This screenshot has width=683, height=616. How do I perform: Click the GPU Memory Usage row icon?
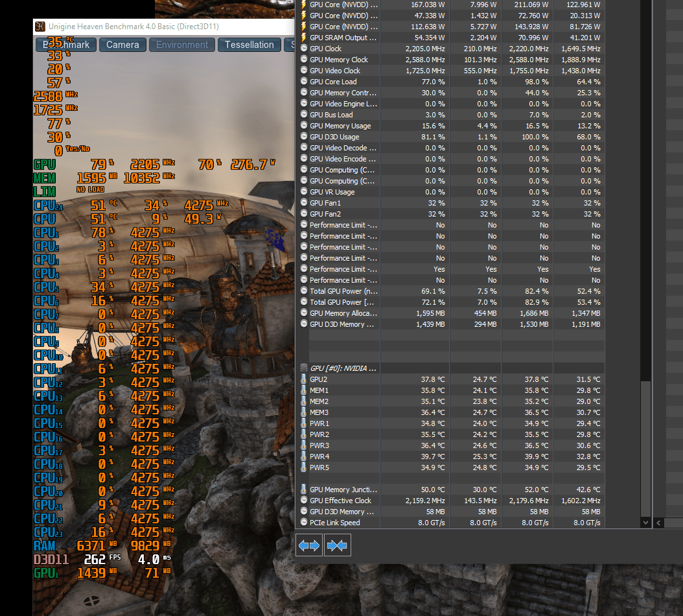304,126
